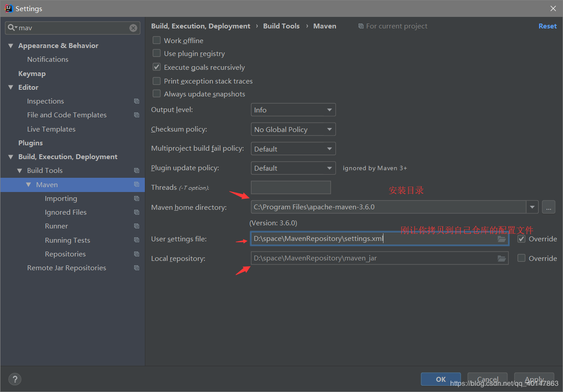Click Maven home directory path field

pos(389,207)
